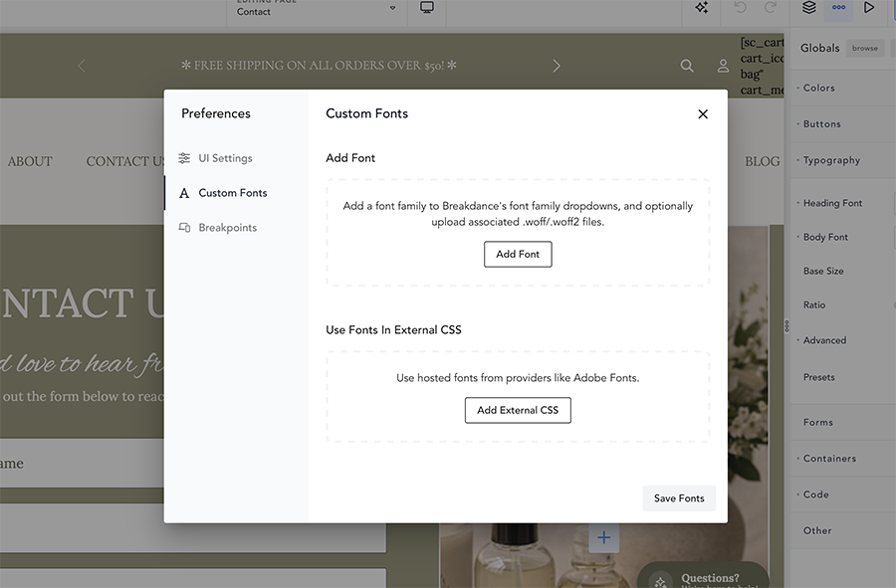
Task: Click the Add External CSS button
Action: (518, 410)
